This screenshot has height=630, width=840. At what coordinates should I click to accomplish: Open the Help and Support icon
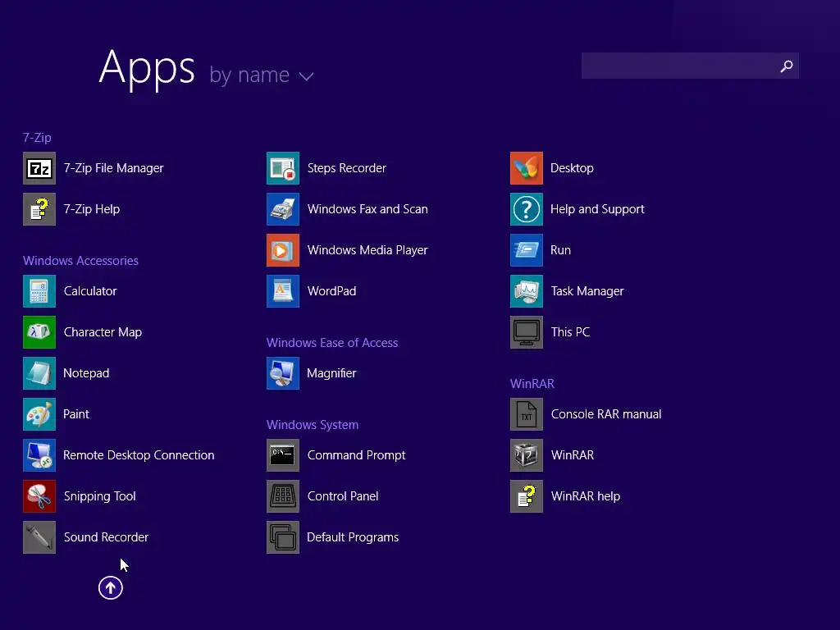[x=527, y=209]
